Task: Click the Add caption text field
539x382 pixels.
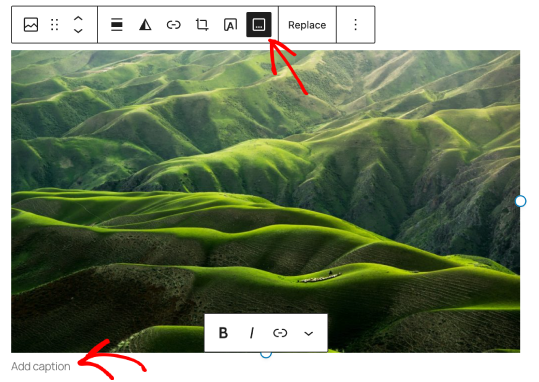Action: [41, 367]
